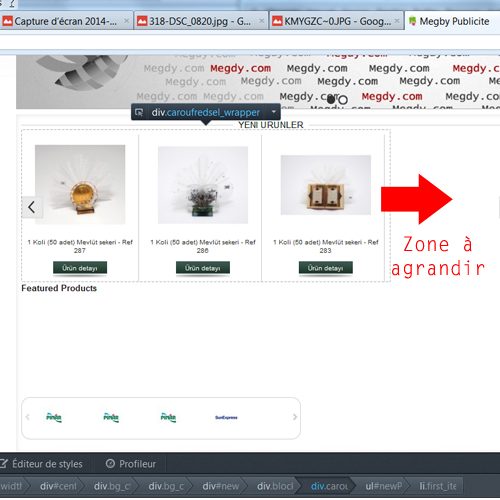Click the Profileur clock icon

[x=110, y=464]
